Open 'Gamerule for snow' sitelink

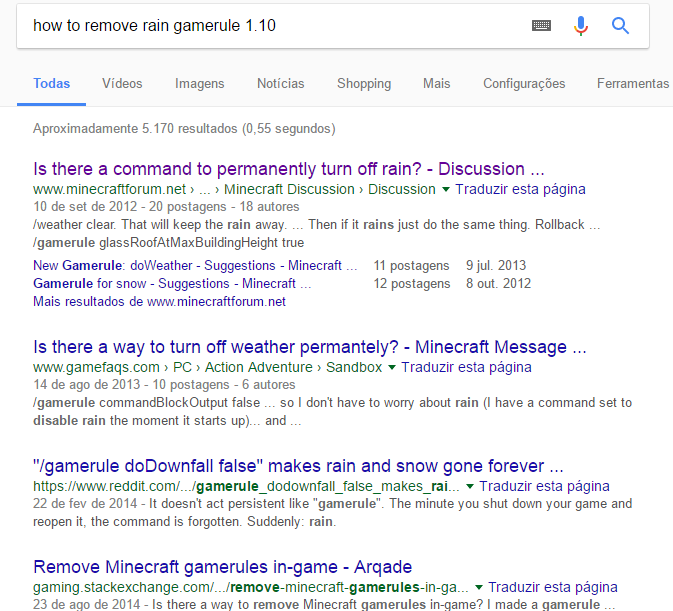tap(172, 284)
